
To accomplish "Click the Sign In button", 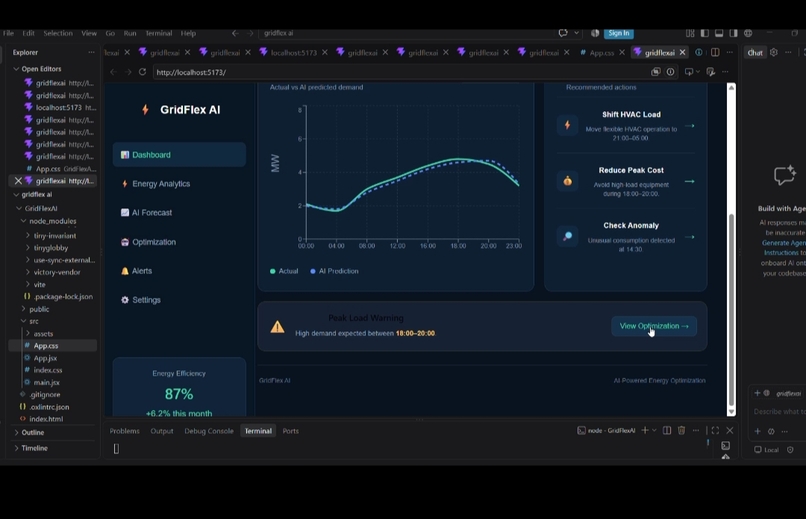I will pos(619,33).
